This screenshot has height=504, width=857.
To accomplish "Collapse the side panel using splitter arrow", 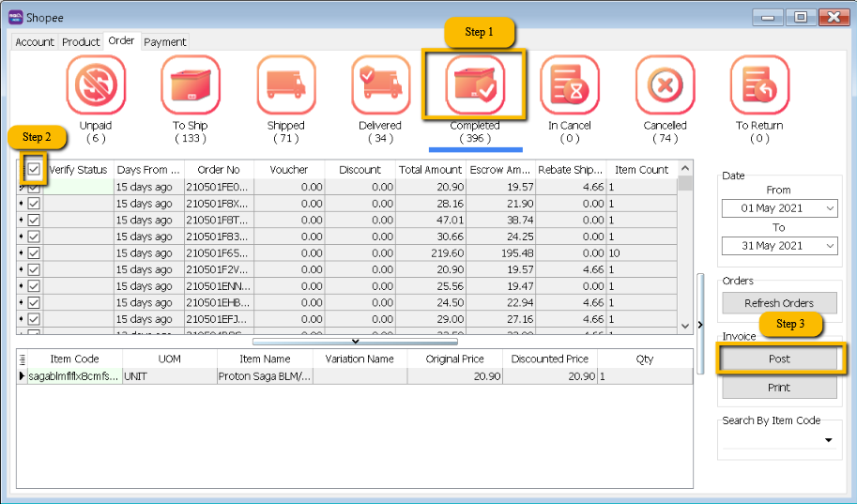I will 701,325.
